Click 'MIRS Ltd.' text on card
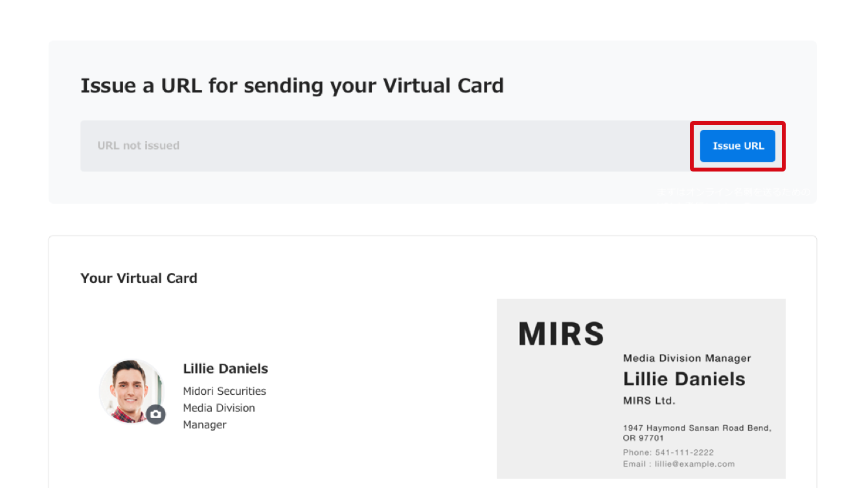 click(x=649, y=401)
